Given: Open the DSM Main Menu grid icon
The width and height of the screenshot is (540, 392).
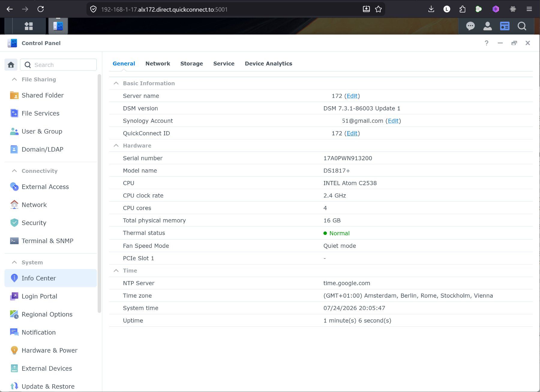Looking at the screenshot, I should 29,26.
